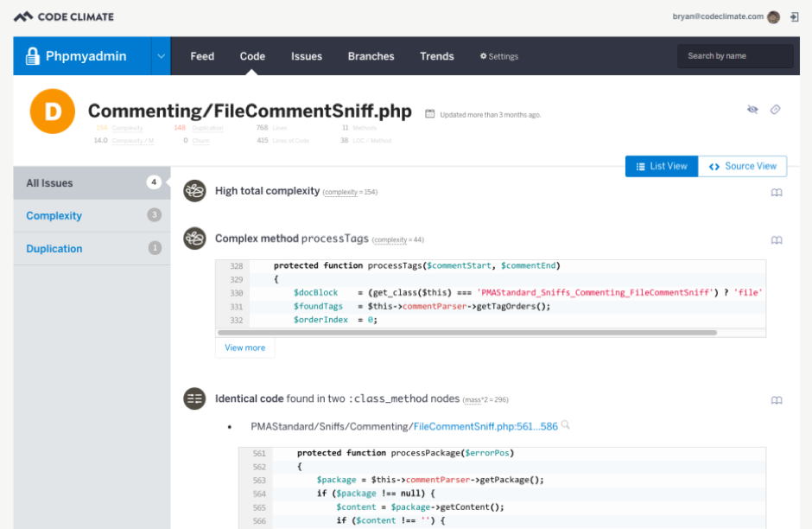Expand the code snippet with View more
The width and height of the screenshot is (812, 529).
coord(244,347)
